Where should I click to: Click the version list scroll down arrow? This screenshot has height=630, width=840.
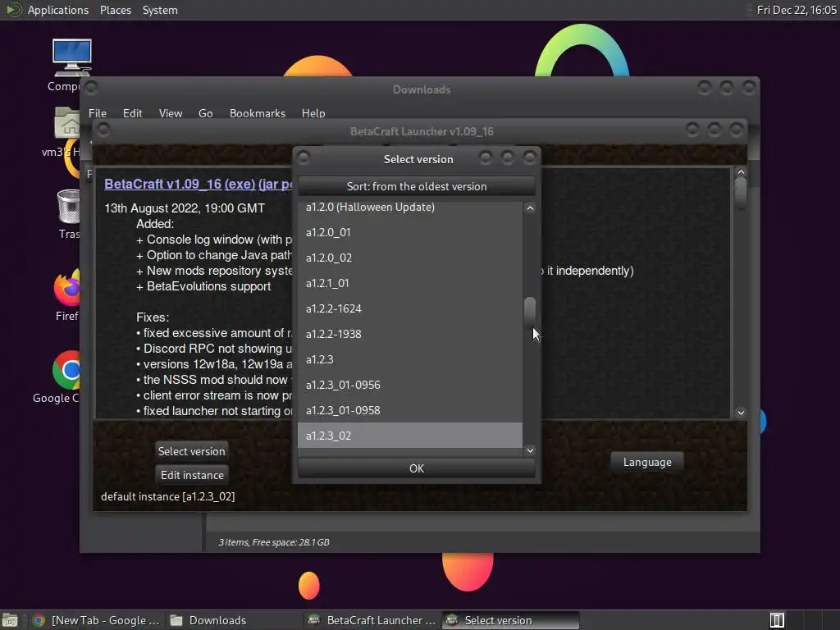530,450
